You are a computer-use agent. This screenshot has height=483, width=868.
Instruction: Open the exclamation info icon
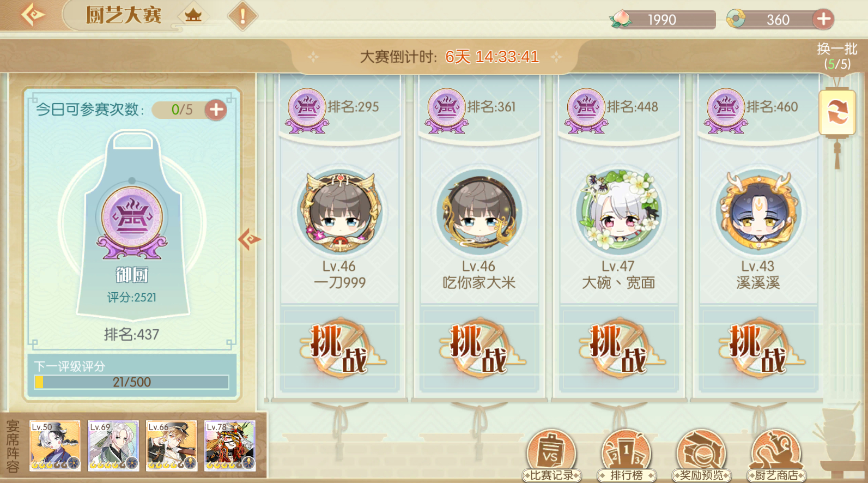tap(242, 16)
